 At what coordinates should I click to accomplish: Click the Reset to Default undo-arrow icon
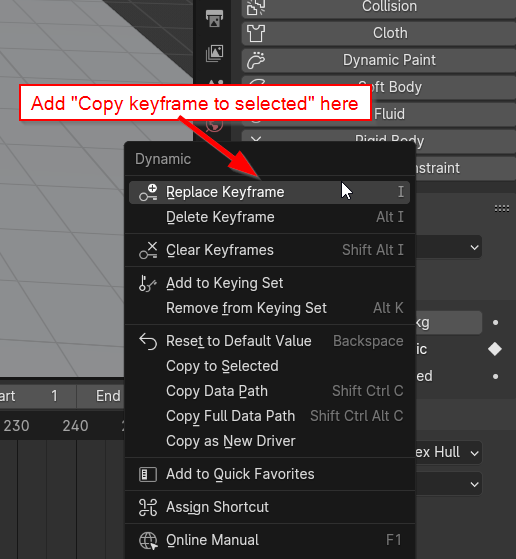[148, 342]
